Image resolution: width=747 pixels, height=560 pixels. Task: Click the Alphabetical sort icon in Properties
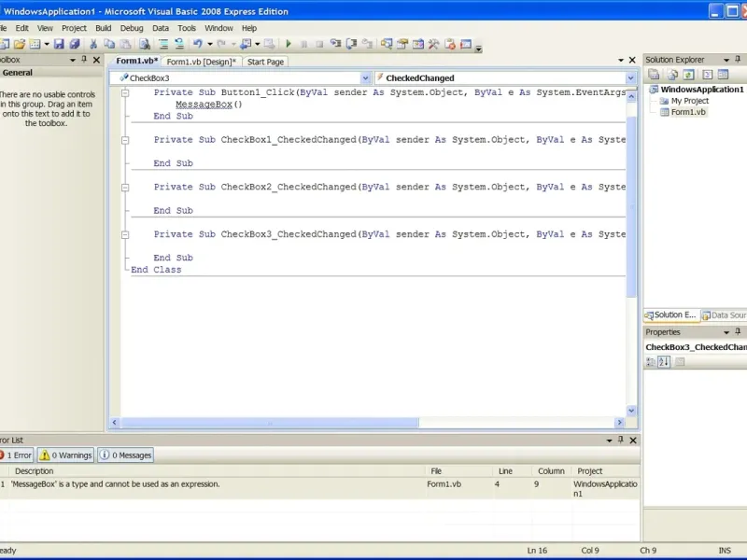coord(665,362)
